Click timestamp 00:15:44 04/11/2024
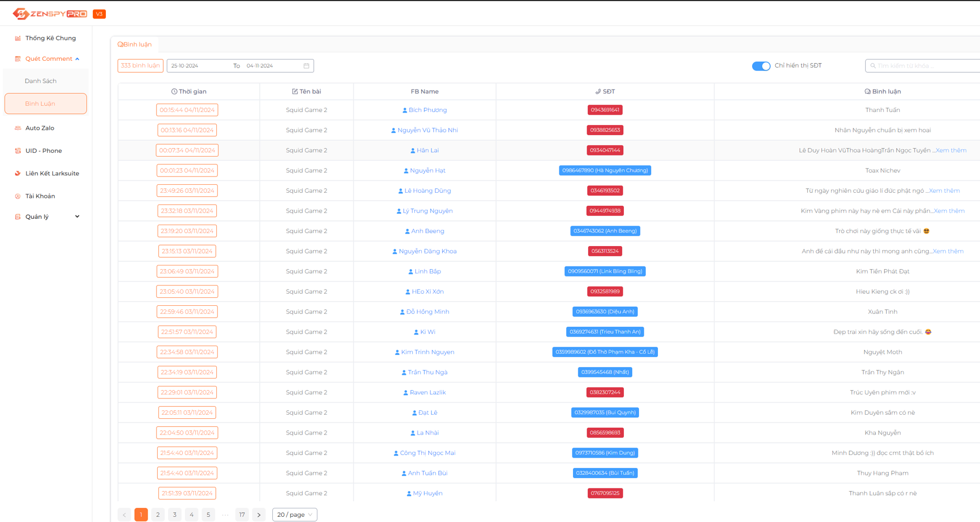The width and height of the screenshot is (980, 522). pos(187,110)
